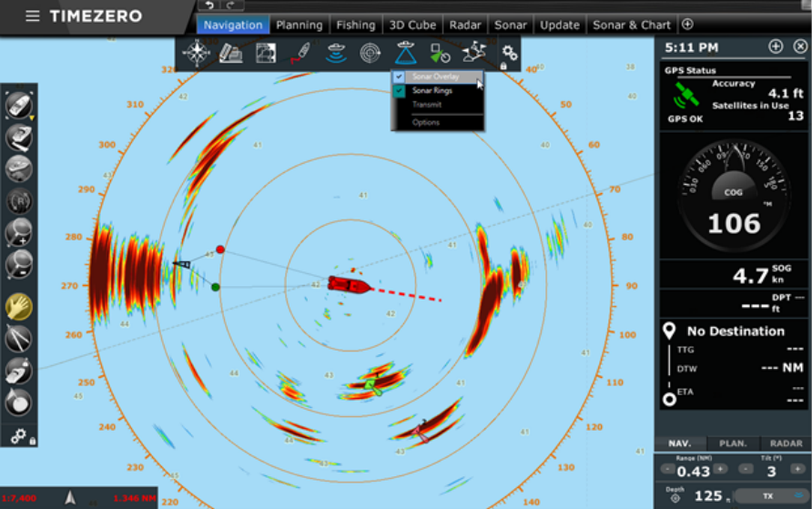The image size is (812, 509).
Task: Increase the sonar Range value
Action: (x=720, y=469)
